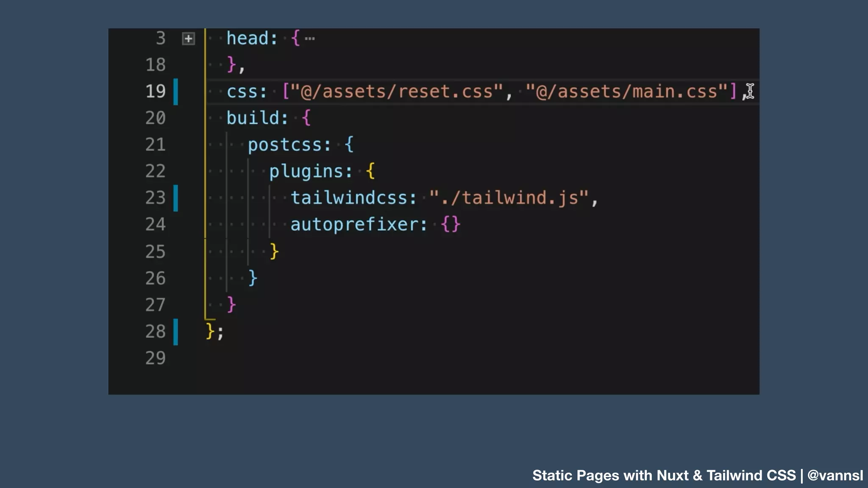Click the 'build:' property key

click(x=257, y=118)
